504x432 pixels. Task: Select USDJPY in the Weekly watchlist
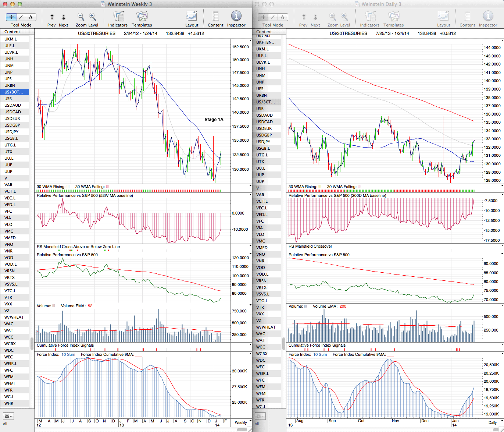pyautogui.click(x=11, y=132)
